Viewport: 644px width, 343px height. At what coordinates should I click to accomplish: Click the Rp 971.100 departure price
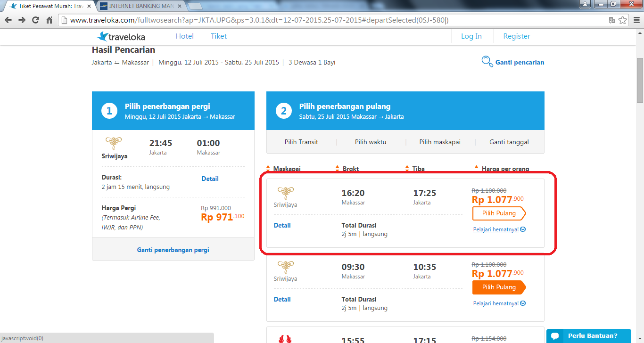(223, 217)
